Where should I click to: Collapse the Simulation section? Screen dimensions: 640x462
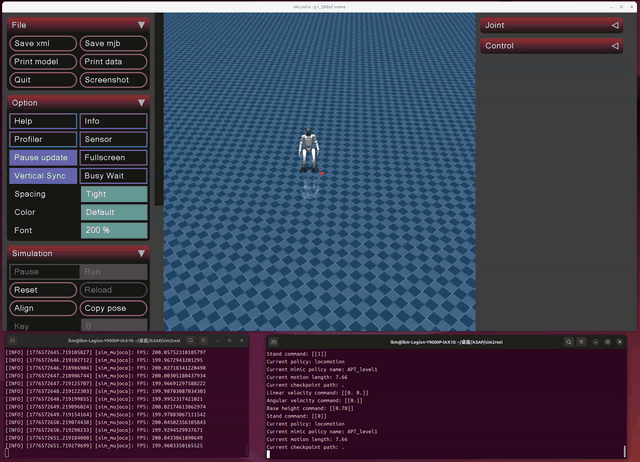(x=141, y=253)
